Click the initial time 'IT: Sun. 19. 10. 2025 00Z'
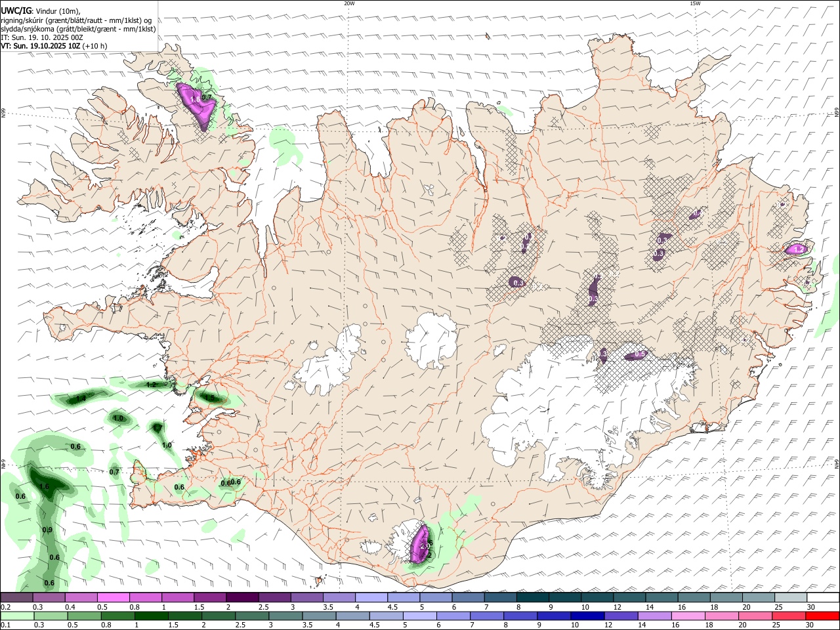The width and height of the screenshot is (840, 630). pyautogui.click(x=42, y=37)
